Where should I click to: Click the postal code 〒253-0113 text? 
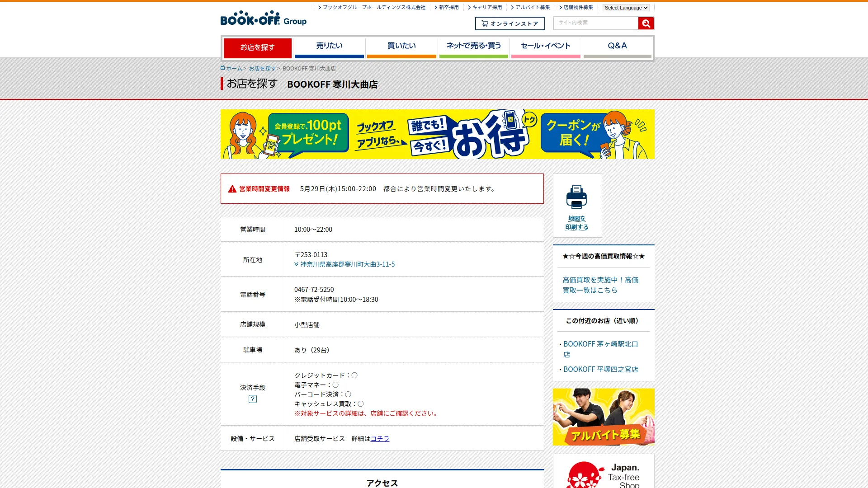[311, 255]
